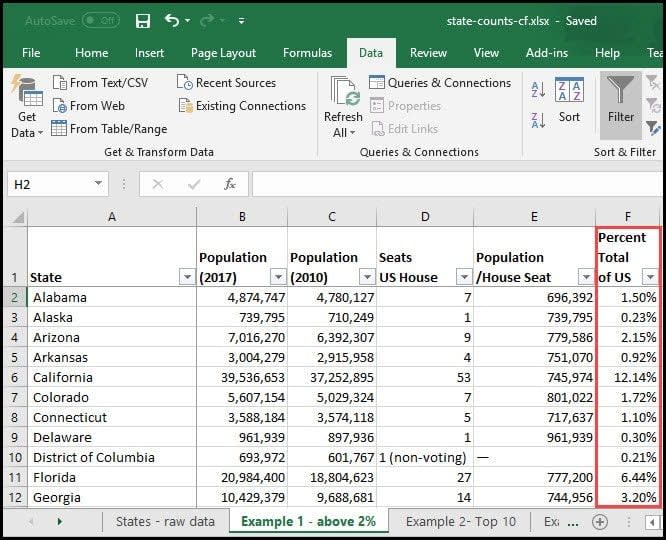The image size is (666, 540).
Task: Open Percent Total of US filter dropdown
Action: (650, 277)
